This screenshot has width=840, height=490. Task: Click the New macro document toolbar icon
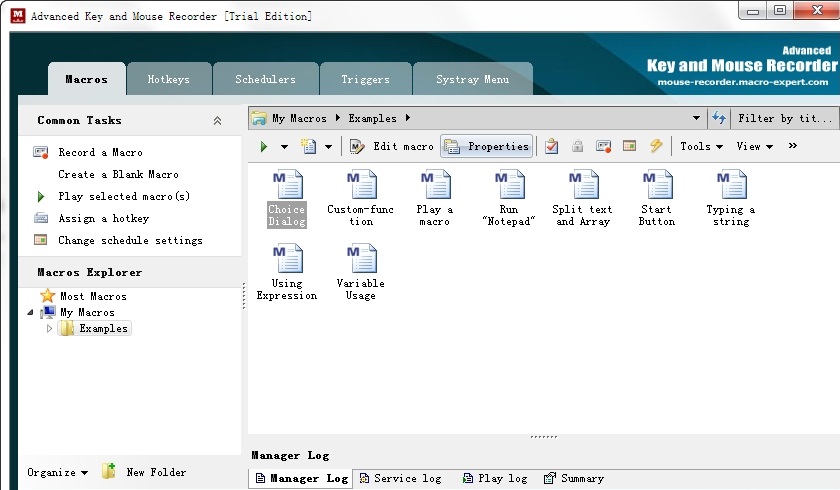pyautogui.click(x=309, y=146)
